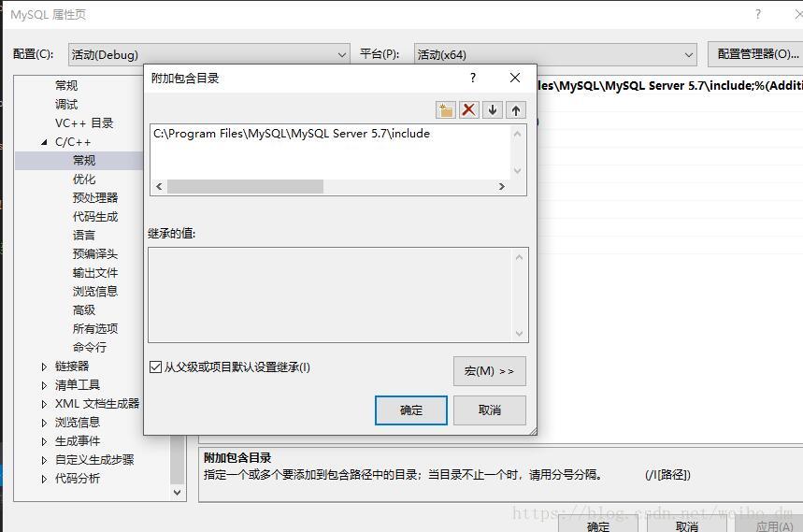Screen dimensions: 803x532
Task: Click the help question mark in 附加包含目录 dialog
Action: 473,78
